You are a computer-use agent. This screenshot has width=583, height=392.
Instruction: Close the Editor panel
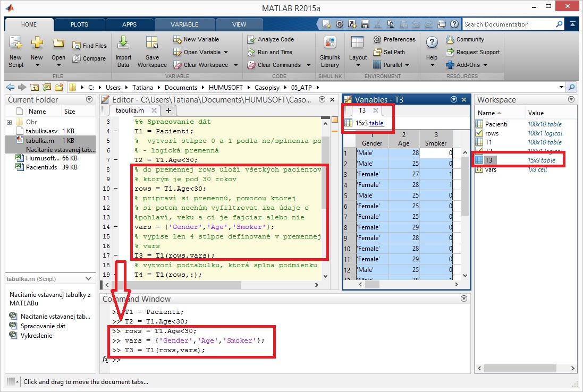pyautogui.click(x=332, y=99)
